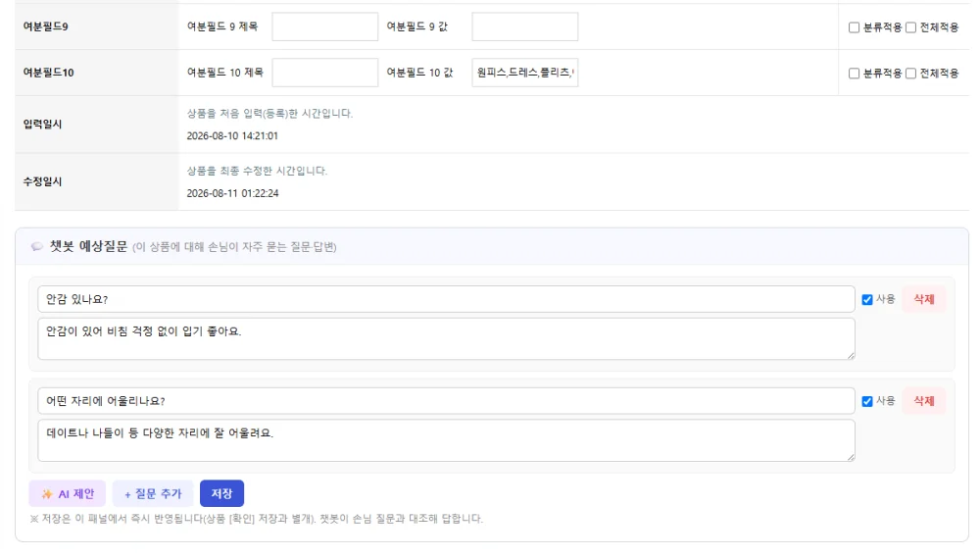Viewport: 980px width, 557px height.
Task: Click the 여분필드 10 값 input field
Action: click(x=525, y=73)
